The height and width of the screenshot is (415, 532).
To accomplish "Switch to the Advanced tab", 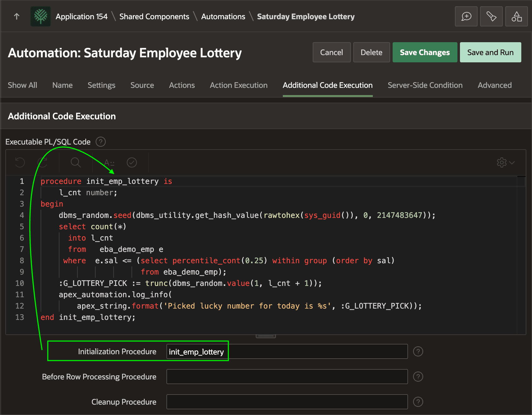I will [495, 85].
